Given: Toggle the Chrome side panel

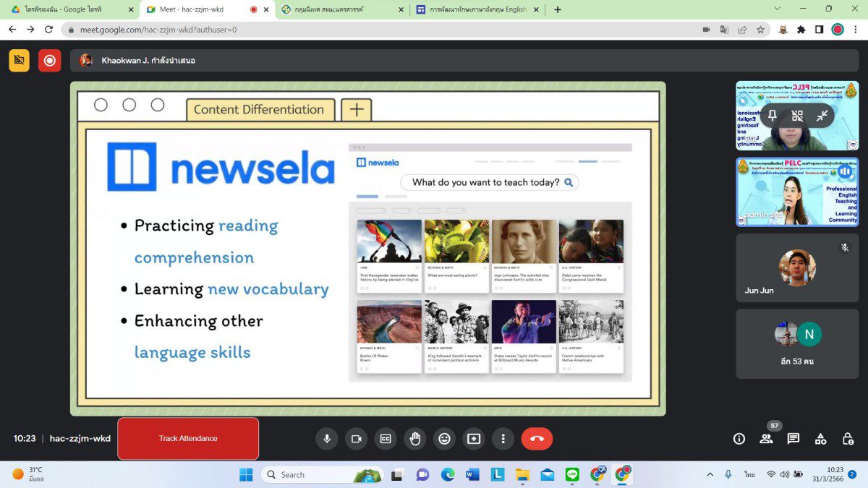Looking at the screenshot, I should (819, 30).
